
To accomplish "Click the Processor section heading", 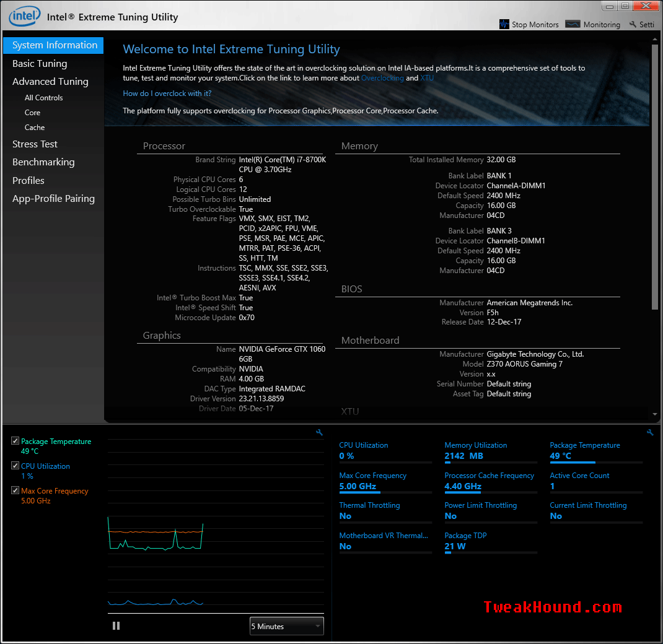I will pyautogui.click(x=164, y=146).
